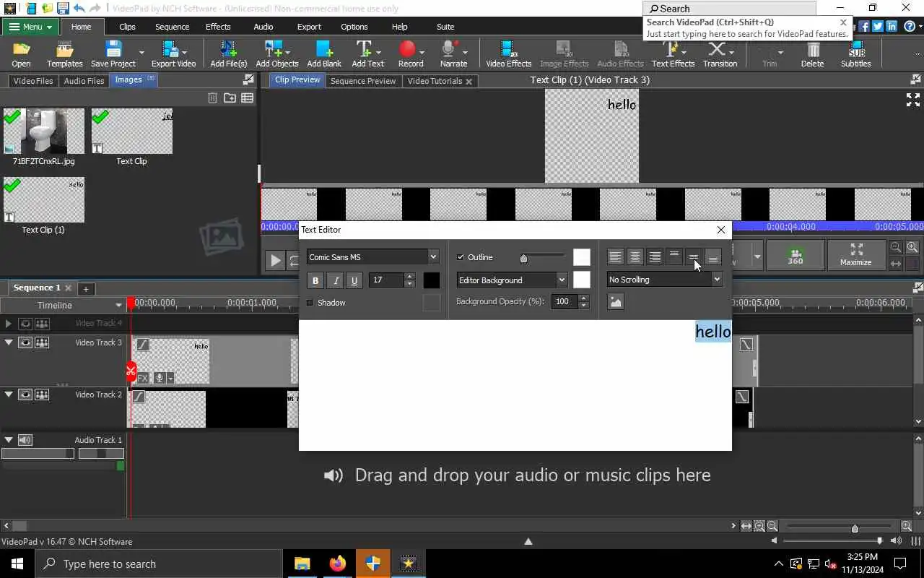Viewport: 924px width, 578px height.
Task: Click Maximize preview button
Action: point(856,254)
